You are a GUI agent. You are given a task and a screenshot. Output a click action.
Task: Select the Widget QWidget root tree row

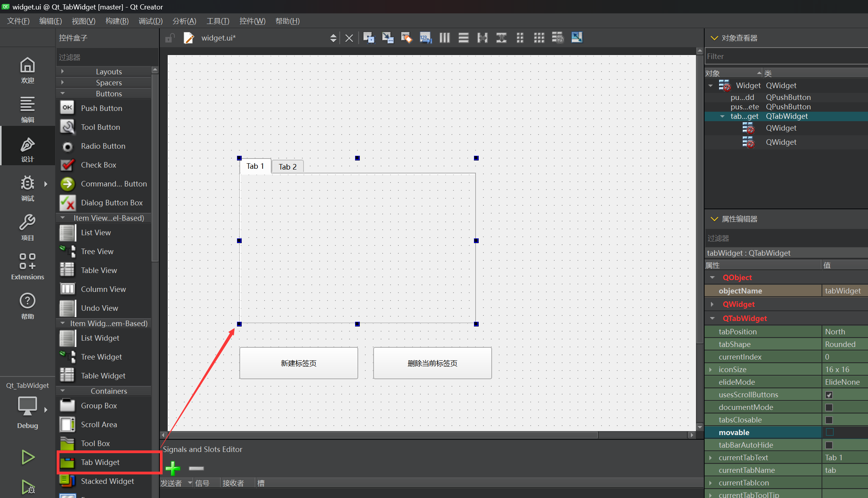[787, 85]
